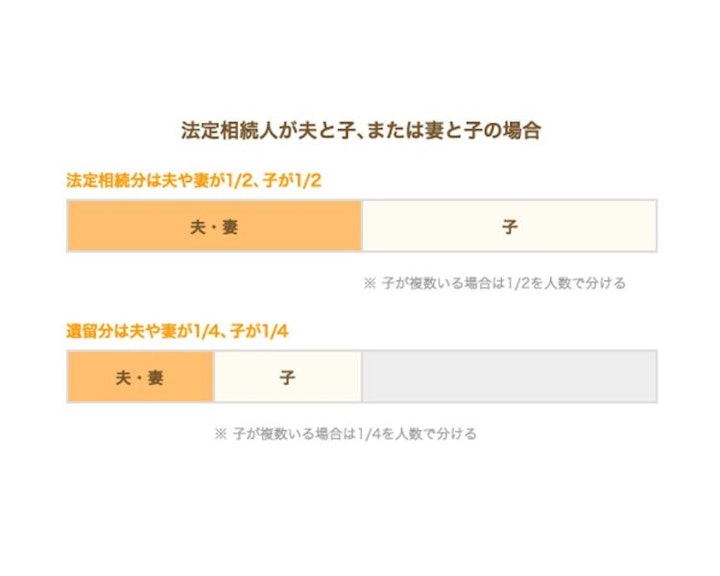
Task: Select the cream 子 segment in the 1/4 bar
Action: (x=287, y=377)
